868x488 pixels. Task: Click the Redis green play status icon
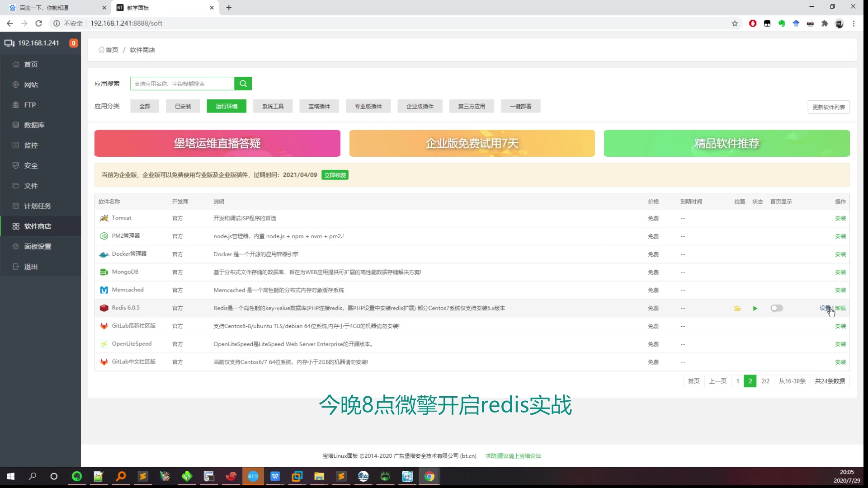pyautogui.click(x=755, y=308)
